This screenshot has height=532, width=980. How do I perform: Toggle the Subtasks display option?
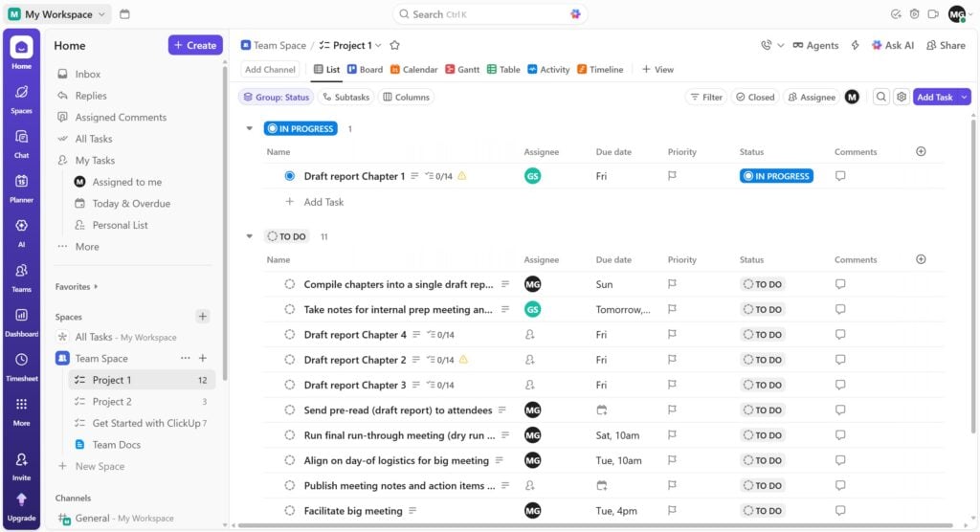click(345, 97)
